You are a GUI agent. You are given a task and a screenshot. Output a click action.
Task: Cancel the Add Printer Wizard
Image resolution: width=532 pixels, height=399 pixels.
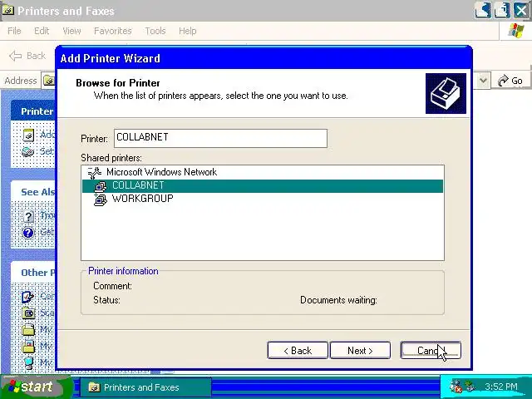431,350
